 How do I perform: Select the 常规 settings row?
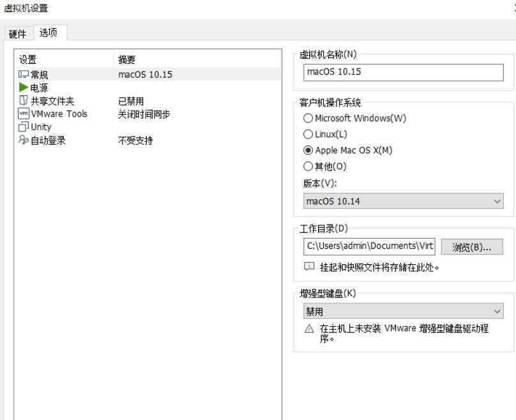click(x=149, y=75)
